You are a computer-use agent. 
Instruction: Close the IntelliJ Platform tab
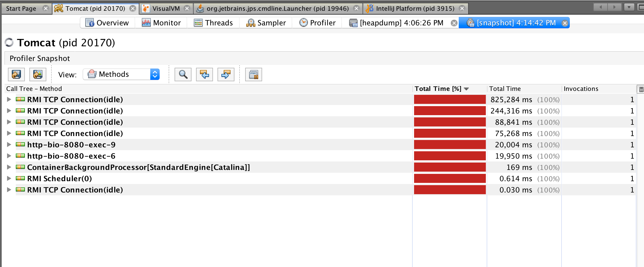462,8
